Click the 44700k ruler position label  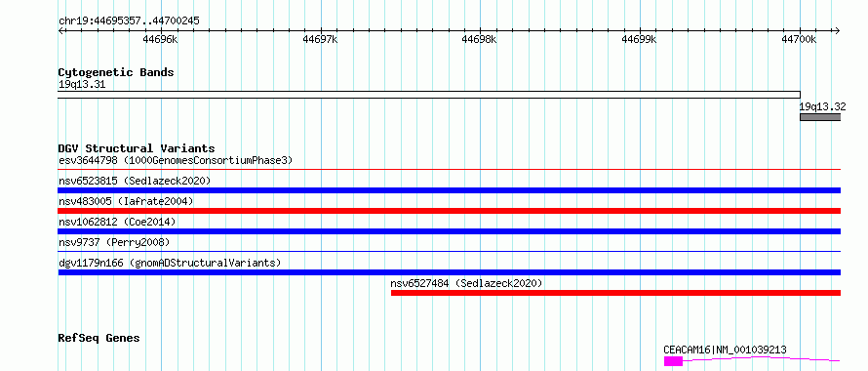click(x=799, y=39)
